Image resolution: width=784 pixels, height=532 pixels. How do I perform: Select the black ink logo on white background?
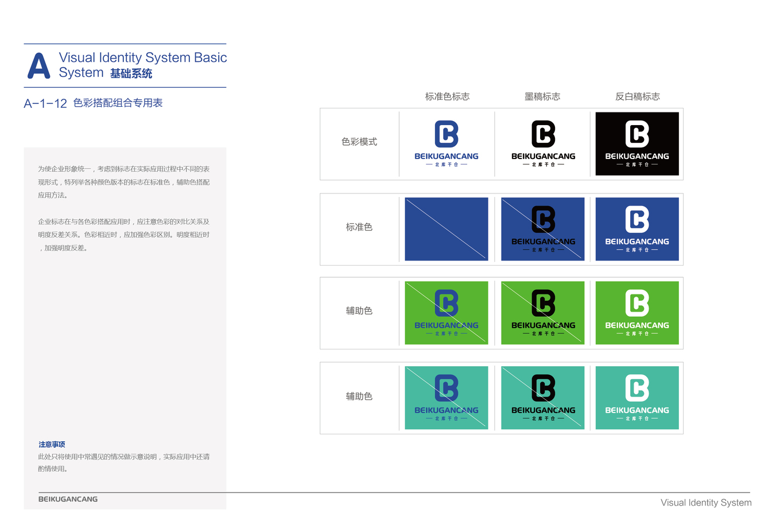point(543,144)
